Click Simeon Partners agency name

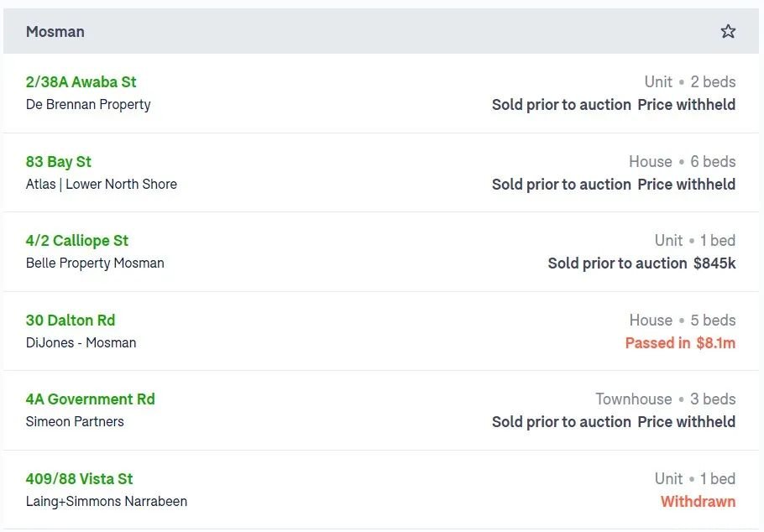point(75,421)
